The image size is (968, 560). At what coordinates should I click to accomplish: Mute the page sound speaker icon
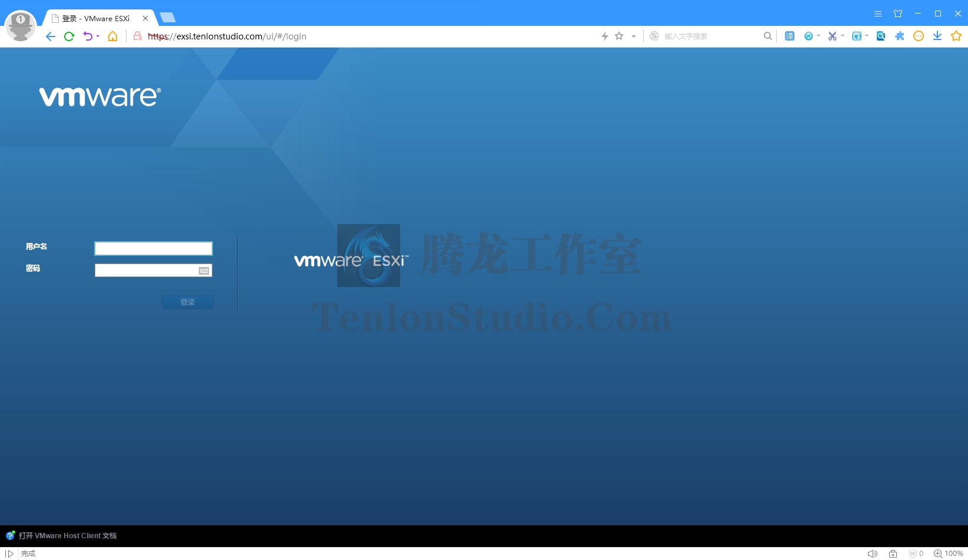(873, 554)
